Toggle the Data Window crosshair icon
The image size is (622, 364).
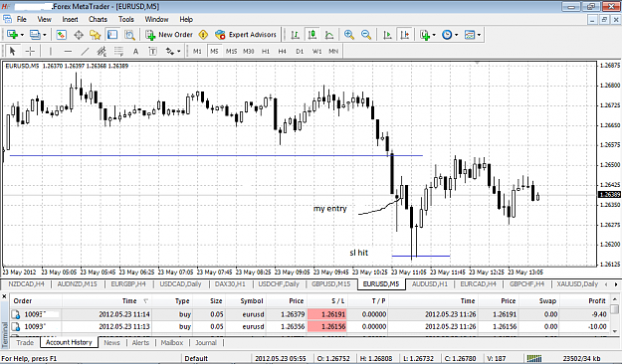79,35
